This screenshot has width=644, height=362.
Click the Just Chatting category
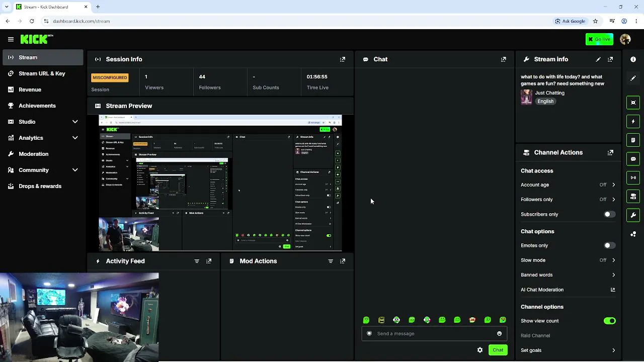click(x=549, y=93)
